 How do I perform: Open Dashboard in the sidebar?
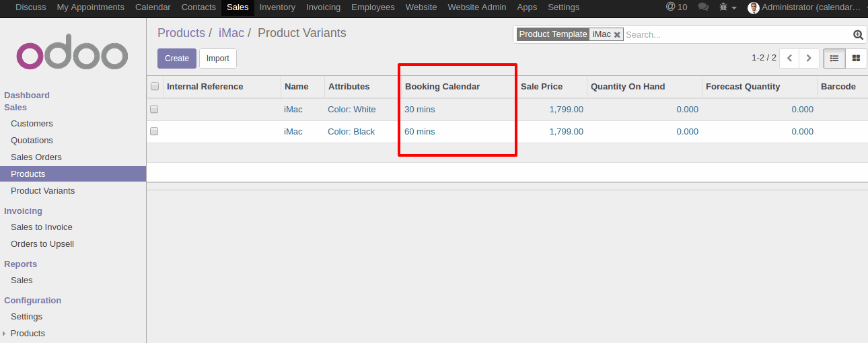27,96
